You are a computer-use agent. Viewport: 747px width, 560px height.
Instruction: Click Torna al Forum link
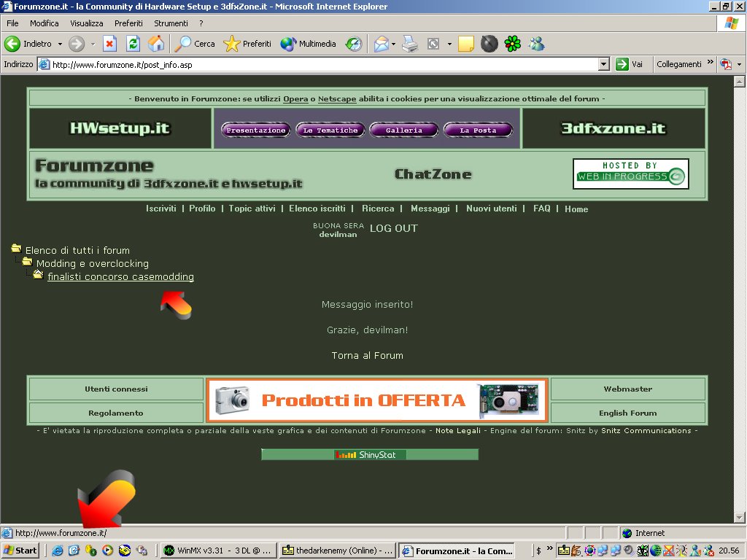pyautogui.click(x=368, y=356)
